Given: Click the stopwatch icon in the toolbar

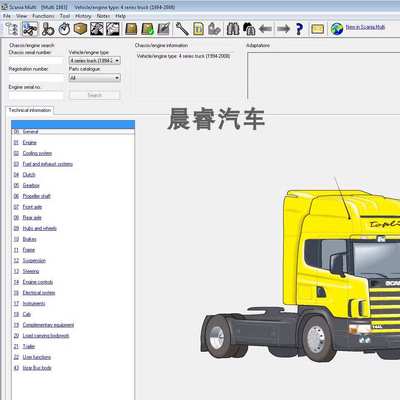Looking at the screenshot, I should pyautogui.click(x=64, y=29).
